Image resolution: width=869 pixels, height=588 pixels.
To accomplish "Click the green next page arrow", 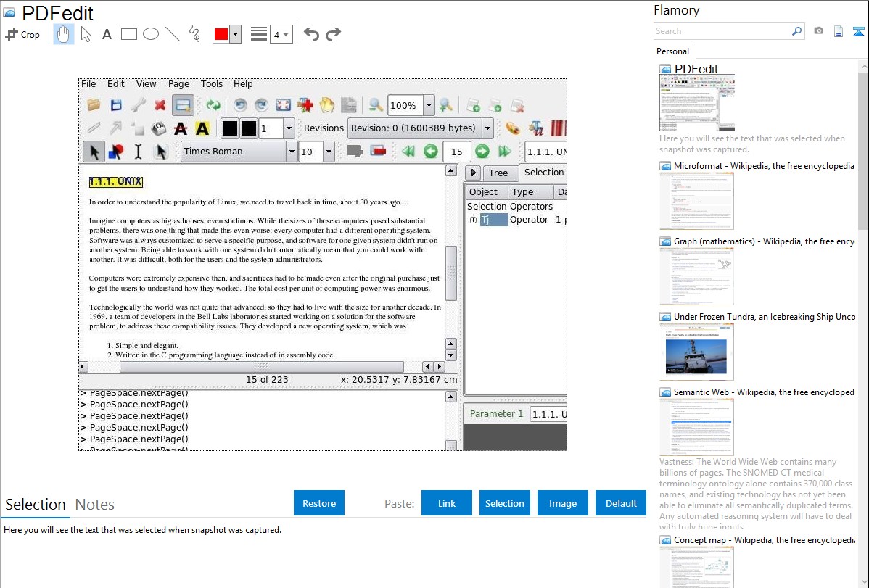I will 482,152.
